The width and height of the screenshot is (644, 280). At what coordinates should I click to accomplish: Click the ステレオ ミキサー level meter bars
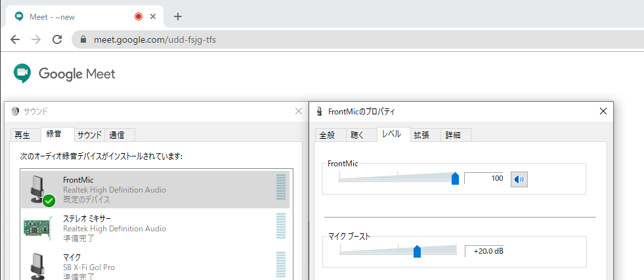click(x=281, y=225)
